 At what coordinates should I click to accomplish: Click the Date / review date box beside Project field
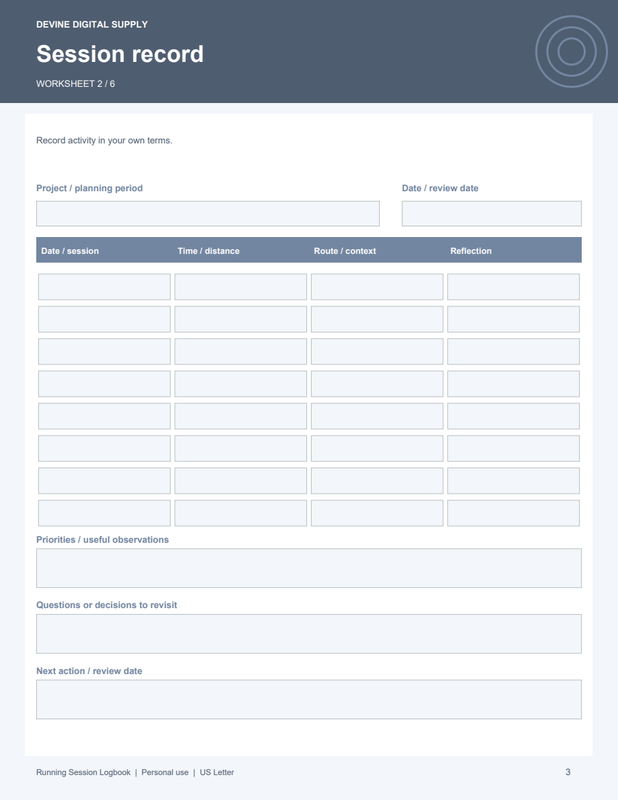click(x=491, y=213)
